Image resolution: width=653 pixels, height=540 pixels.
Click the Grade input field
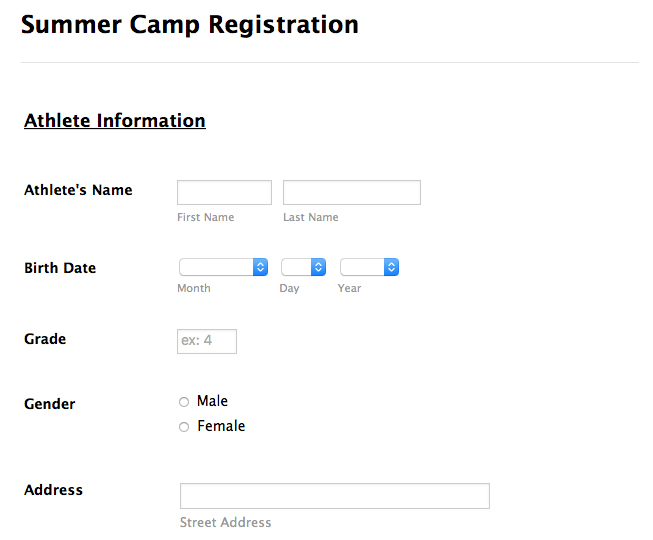pyautogui.click(x=207, y=341)
